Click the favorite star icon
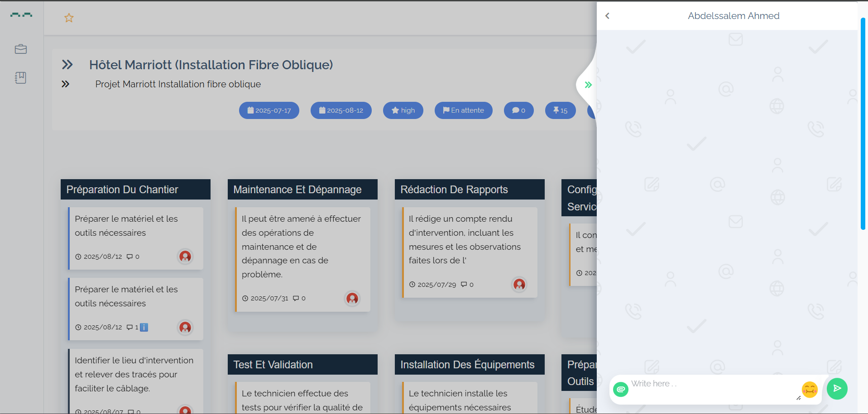This screenshot has width=868, height=414. [69, 18]
